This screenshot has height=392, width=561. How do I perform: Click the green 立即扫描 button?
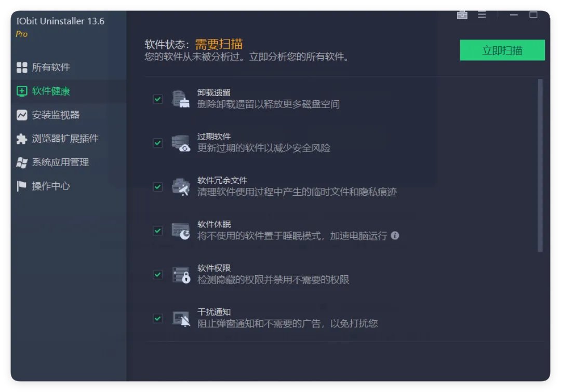pos(502,50)
